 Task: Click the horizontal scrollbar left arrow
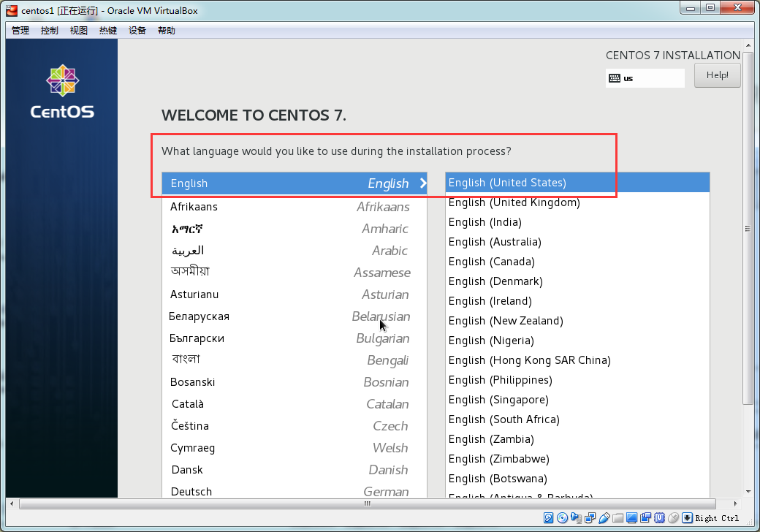[12, 503]
